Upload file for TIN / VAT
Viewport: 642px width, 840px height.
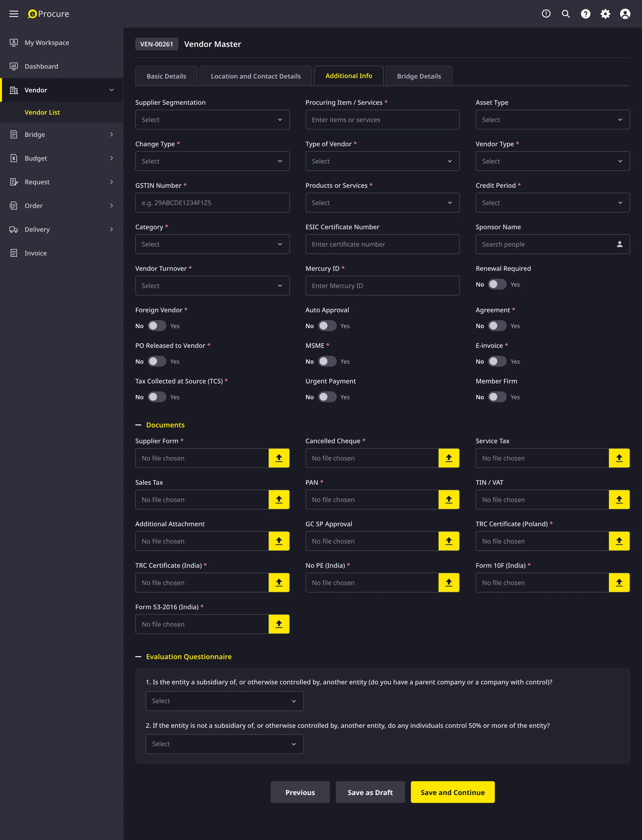tap(619, 500)
